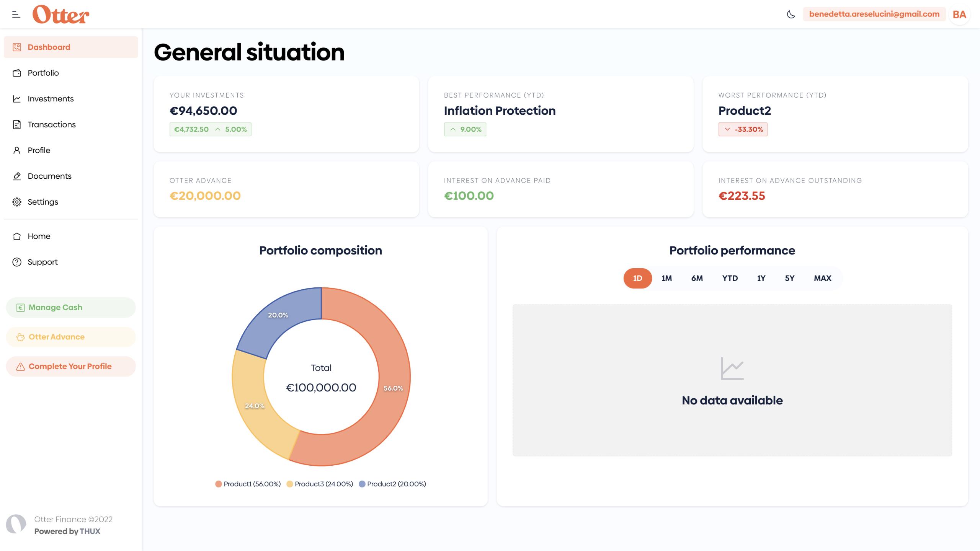Screen dimensions: 980x551
Task: Click the Investments chart icon
Action: click(x=17, y=99)
